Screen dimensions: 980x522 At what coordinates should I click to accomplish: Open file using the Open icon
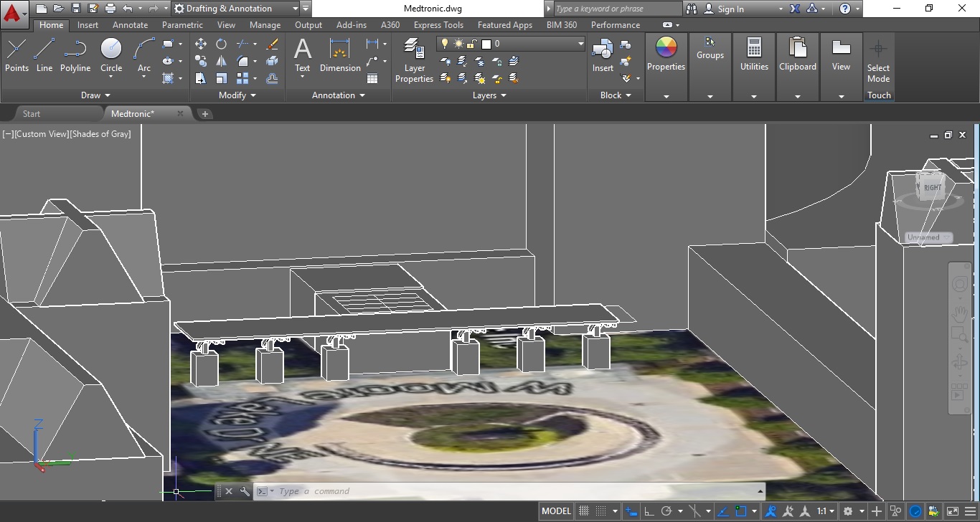(x=58, y=9)
